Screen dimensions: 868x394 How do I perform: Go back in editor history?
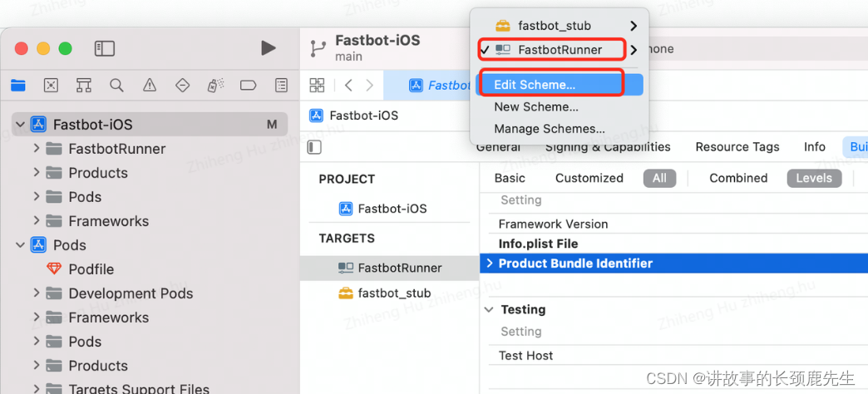tap(348, 86)
